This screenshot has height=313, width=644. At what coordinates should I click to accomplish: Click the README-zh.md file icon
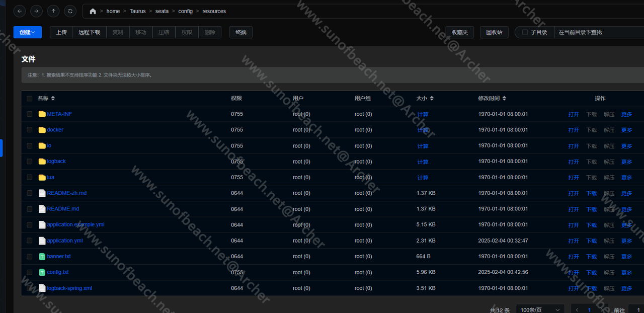pyautogui.click(x=42, y=193)
